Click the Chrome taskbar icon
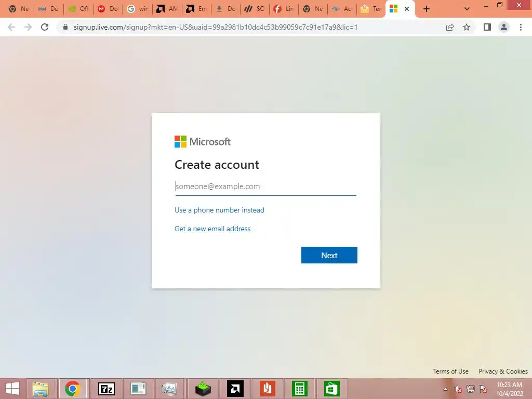This screenshot has width=532, height=399. (73, 389)
